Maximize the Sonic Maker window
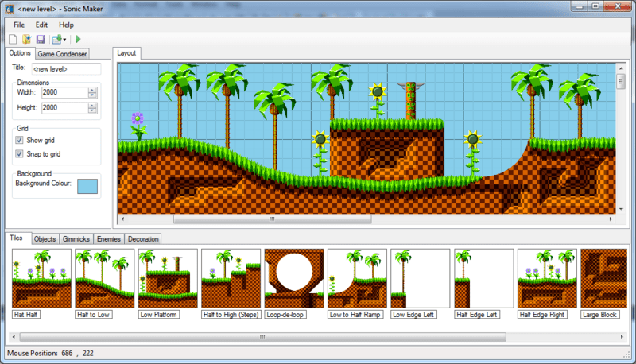 (595, 6)
